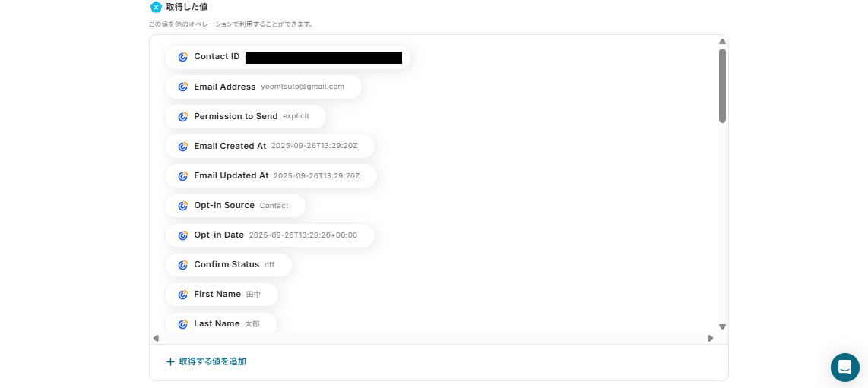Click the scroll right arrow
The width and height of the screenshot is (868, 388).
[710, 338]
